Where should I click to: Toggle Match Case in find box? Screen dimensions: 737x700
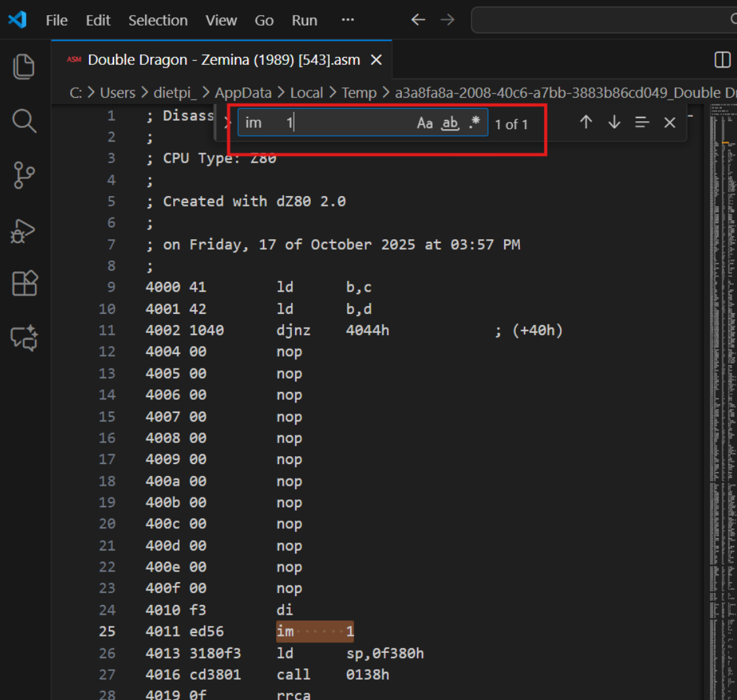click(424, 123)
